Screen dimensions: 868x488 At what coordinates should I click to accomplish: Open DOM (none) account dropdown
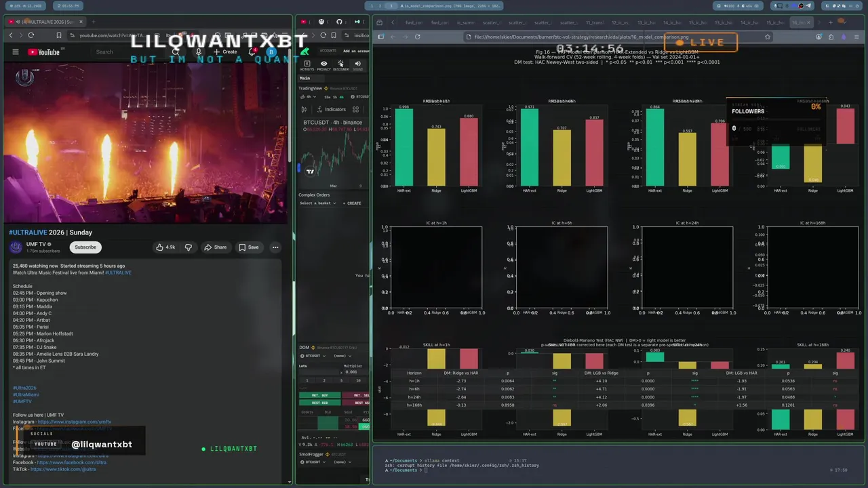tap(342, 356)
